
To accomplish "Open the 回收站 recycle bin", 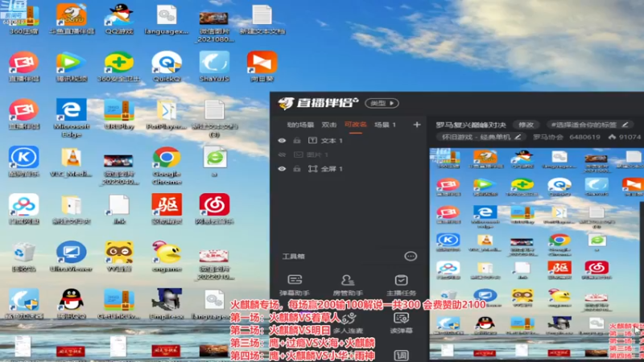I will (x=24, y=257).
